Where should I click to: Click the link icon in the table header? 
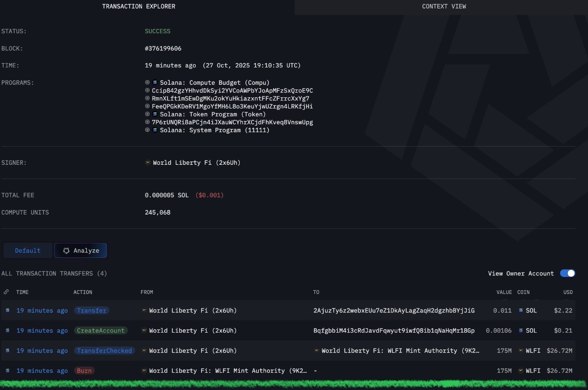[6, 292]
